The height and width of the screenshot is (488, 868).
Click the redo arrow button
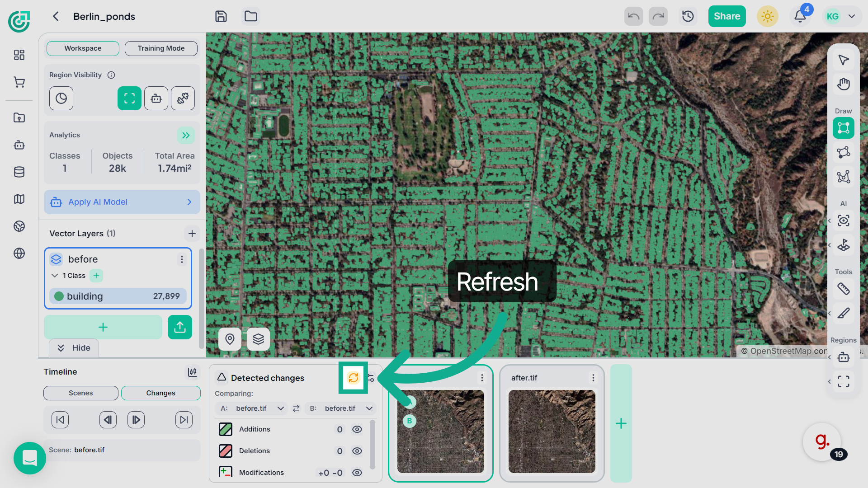pos(658,16)
